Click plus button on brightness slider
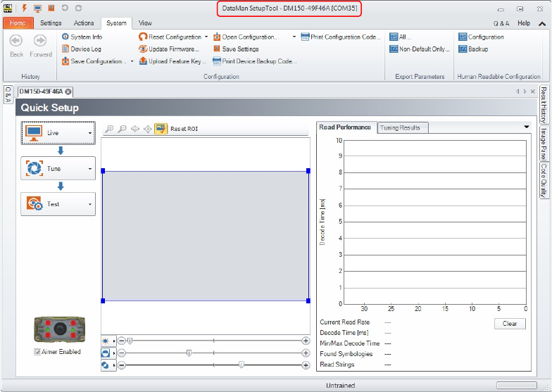 click(x=306, y=341)
